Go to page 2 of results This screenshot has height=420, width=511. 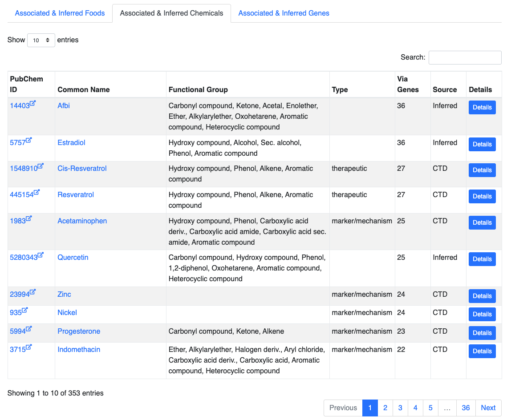click(x=385, y=408)
